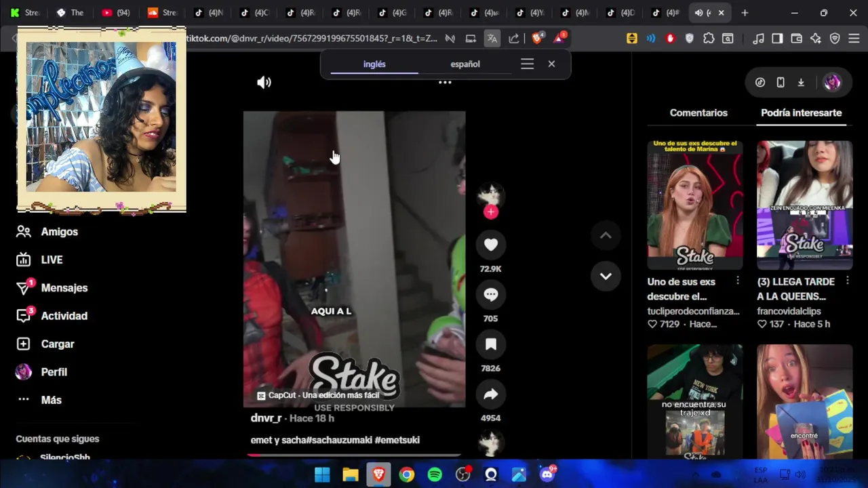Open the browser hamburger main menu
The height and width of the screenshot is (488, 868).
[x=854, y=39]
